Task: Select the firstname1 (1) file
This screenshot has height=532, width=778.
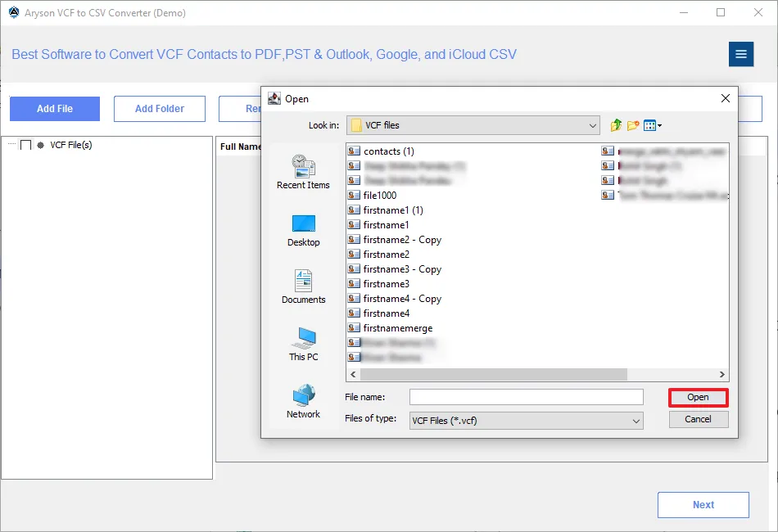Action: click(x=386, y=210)
